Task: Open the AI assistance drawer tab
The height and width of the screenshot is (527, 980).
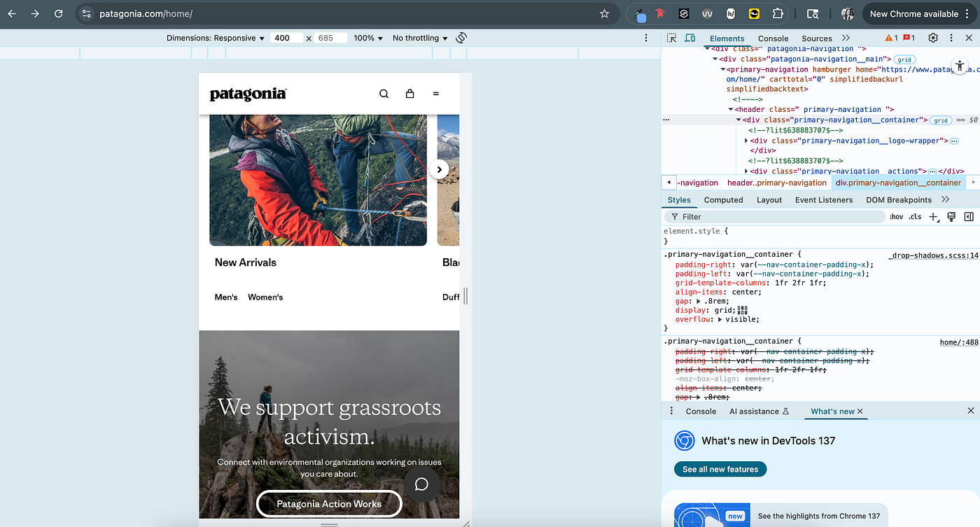Action: tap(759, 411)
